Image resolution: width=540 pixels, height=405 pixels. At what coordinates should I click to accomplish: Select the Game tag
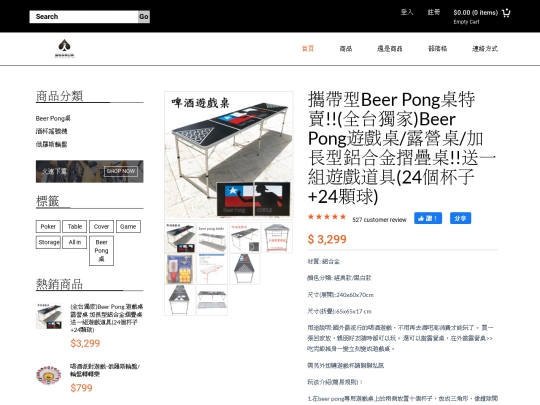coord(128,227)
